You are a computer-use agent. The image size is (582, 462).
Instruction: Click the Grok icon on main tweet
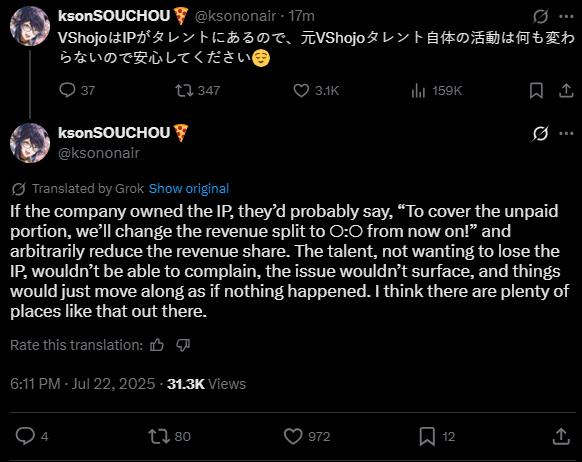point(540,133)
